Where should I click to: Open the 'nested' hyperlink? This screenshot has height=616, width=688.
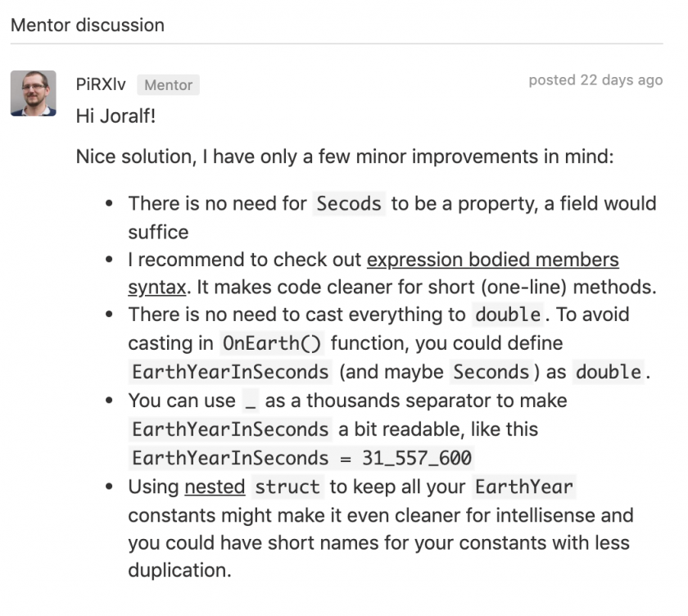[x=215, y=487]
